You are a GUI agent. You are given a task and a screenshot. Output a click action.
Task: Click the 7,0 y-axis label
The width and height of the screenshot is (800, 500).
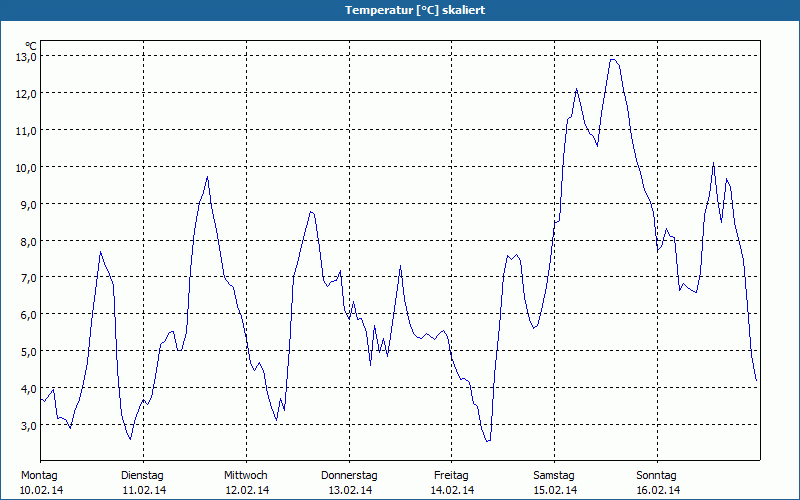tap(29, 278)
